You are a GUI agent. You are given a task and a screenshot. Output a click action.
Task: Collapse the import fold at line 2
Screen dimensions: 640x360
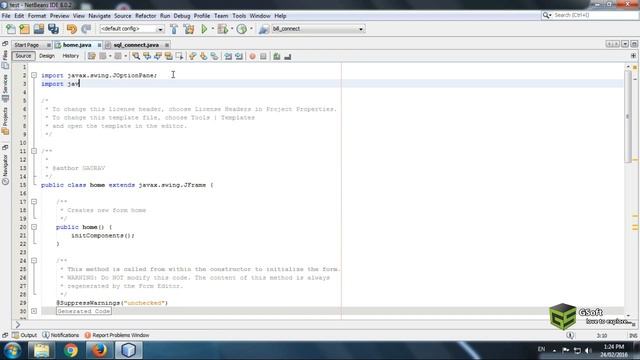[x=34, y=76]
